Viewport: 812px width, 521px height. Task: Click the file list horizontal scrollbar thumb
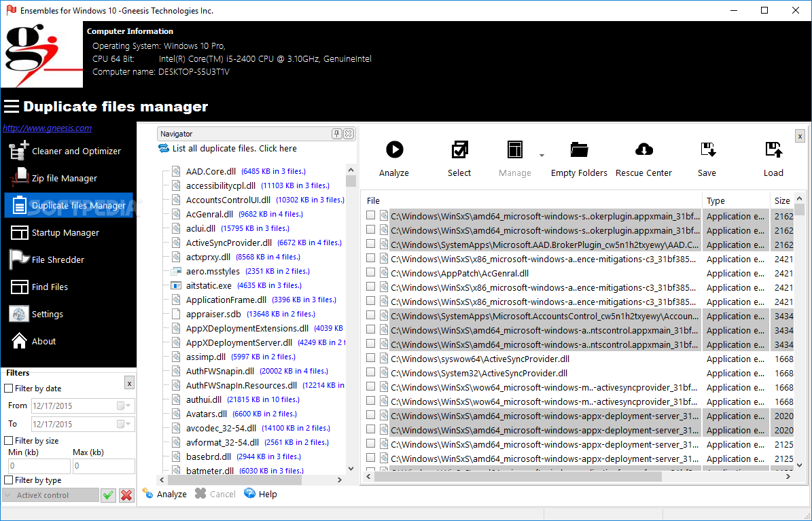click(x=518, y=476)
